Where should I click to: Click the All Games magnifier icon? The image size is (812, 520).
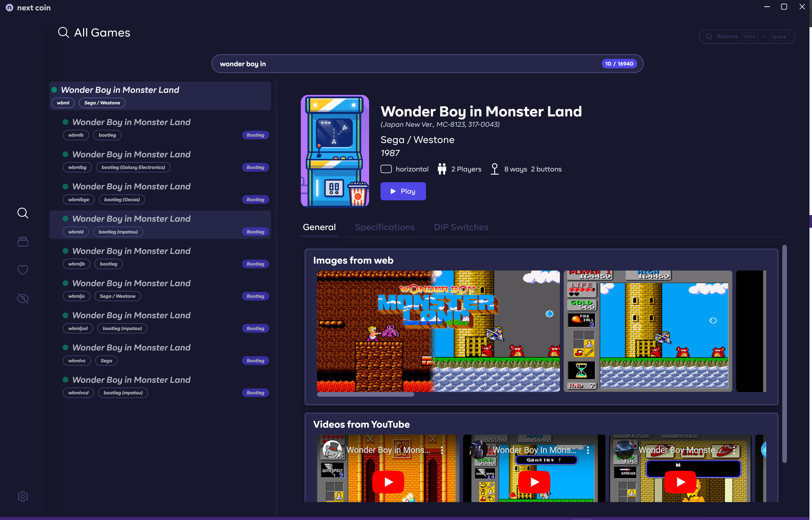63,32
